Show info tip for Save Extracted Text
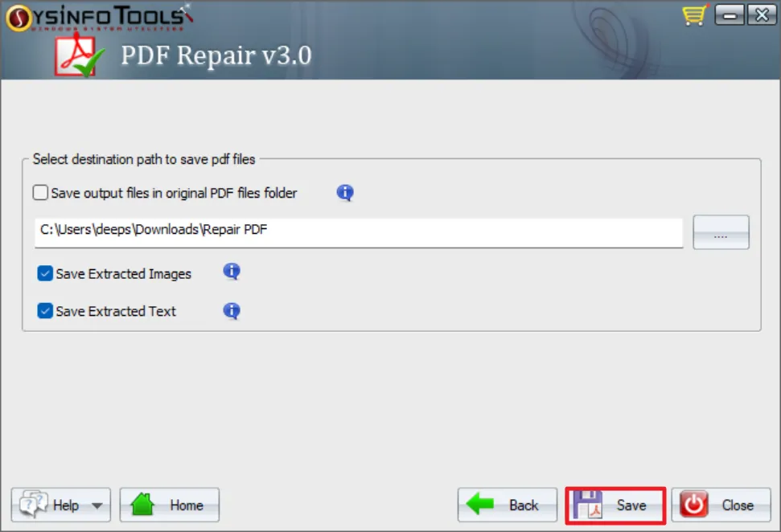The image size is (781, 532). (232, 311)
